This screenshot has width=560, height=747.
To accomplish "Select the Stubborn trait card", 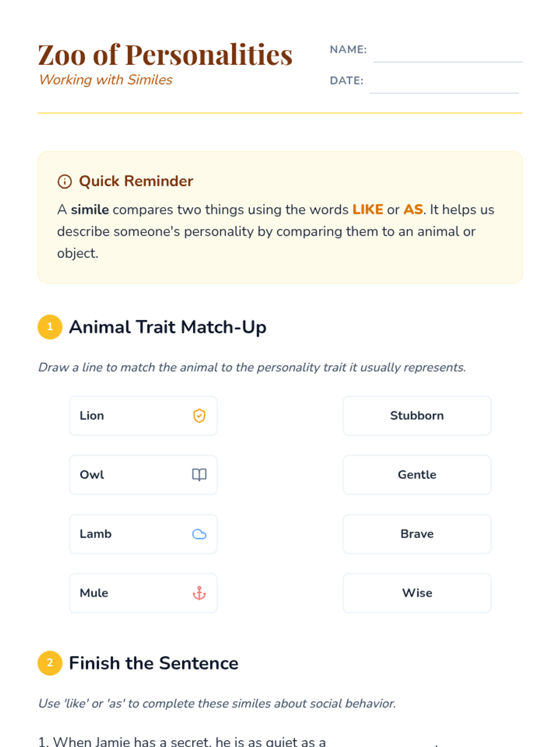I will pyautogui.click(x=417, y=416).
